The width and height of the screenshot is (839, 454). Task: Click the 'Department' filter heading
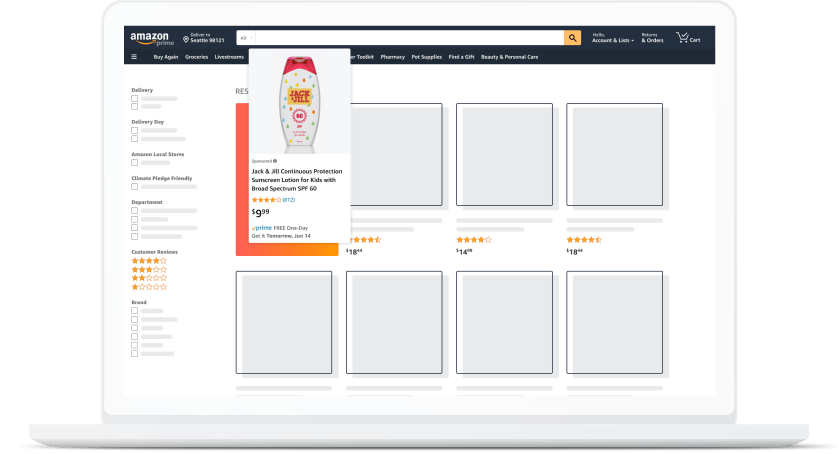click(147, 202)
